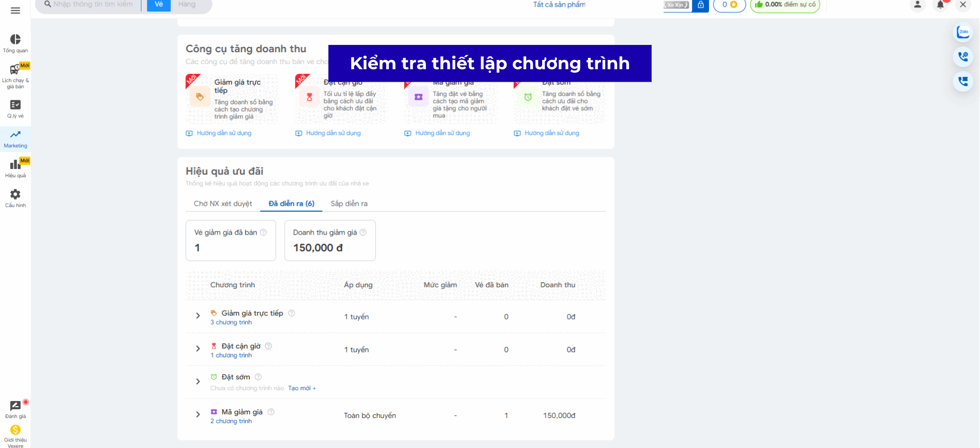Click Tạo mới link under Đặt sớm
The height and width of the screenshot is (448, 980).
tap(302, 388)
